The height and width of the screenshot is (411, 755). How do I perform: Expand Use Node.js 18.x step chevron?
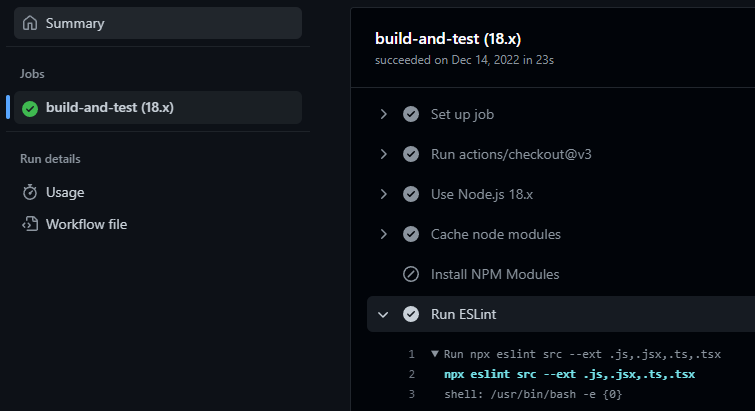click(383, 194)
